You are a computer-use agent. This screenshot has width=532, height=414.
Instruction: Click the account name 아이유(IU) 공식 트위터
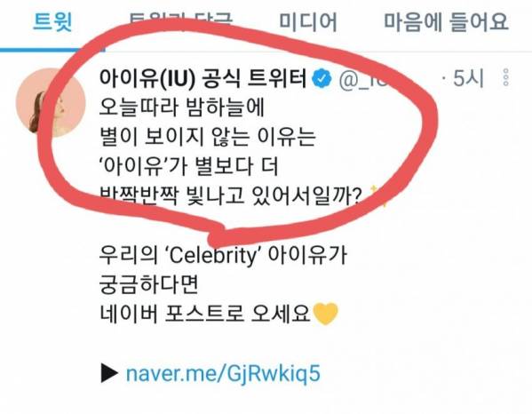pyautogui.click(x=202, y=79)
